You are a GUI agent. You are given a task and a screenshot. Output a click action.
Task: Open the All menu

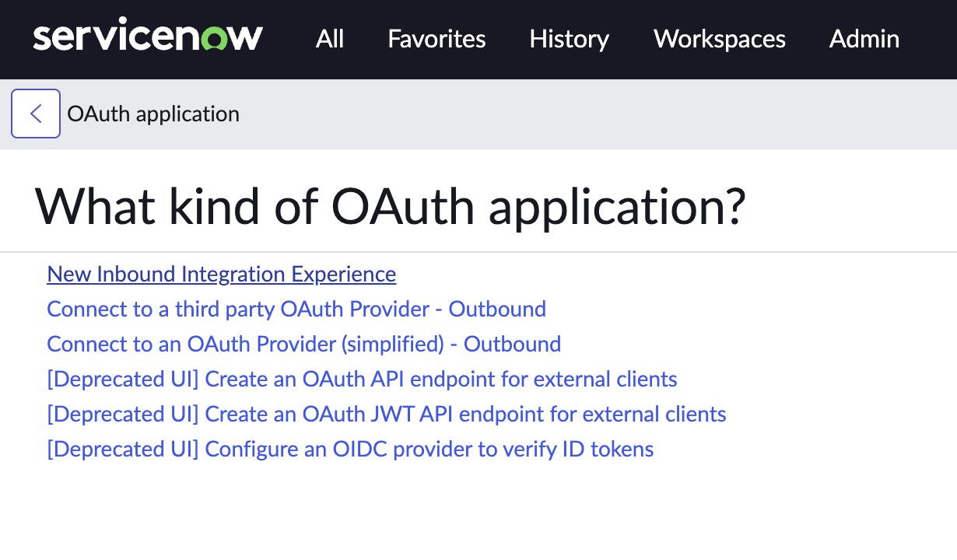click(x=330, y=39)
